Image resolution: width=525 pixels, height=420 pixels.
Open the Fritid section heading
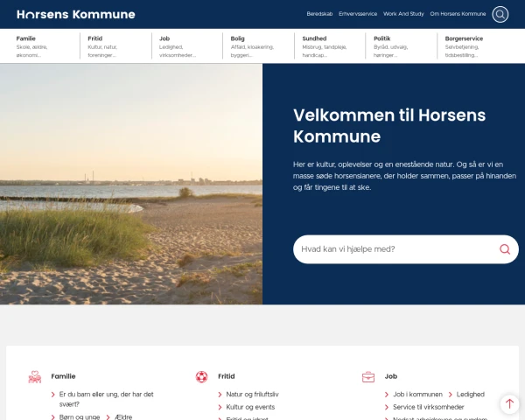227,376
